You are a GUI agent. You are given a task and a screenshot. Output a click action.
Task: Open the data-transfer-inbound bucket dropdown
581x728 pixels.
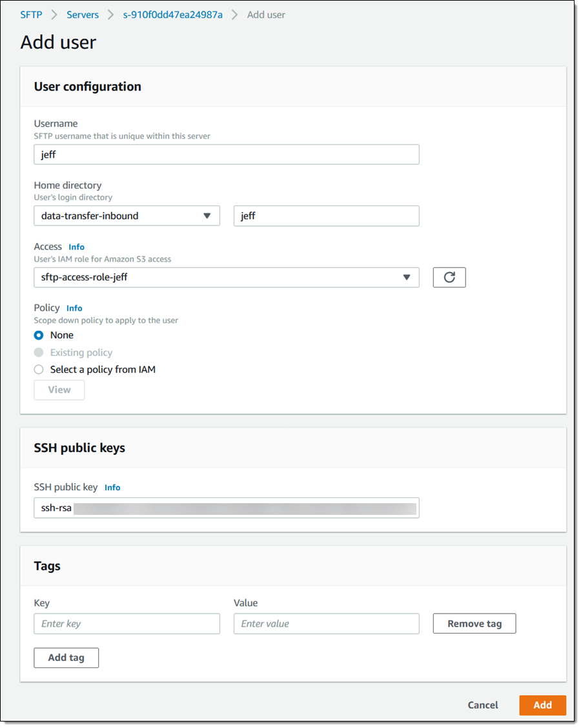tap(127, 216)
